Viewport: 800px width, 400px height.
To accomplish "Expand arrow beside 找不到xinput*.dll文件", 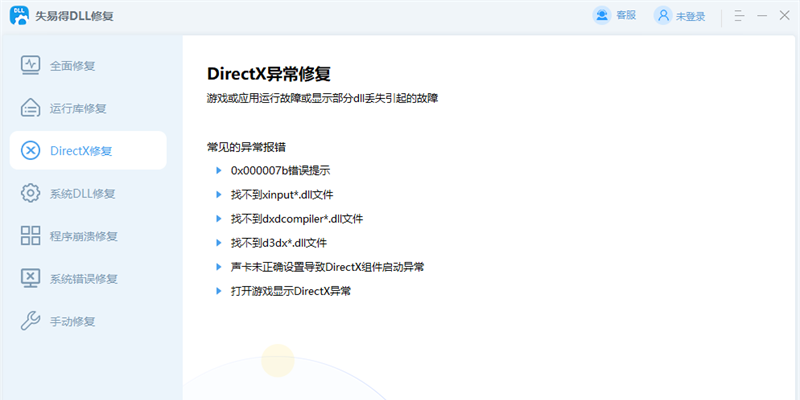I will point(219,194).
